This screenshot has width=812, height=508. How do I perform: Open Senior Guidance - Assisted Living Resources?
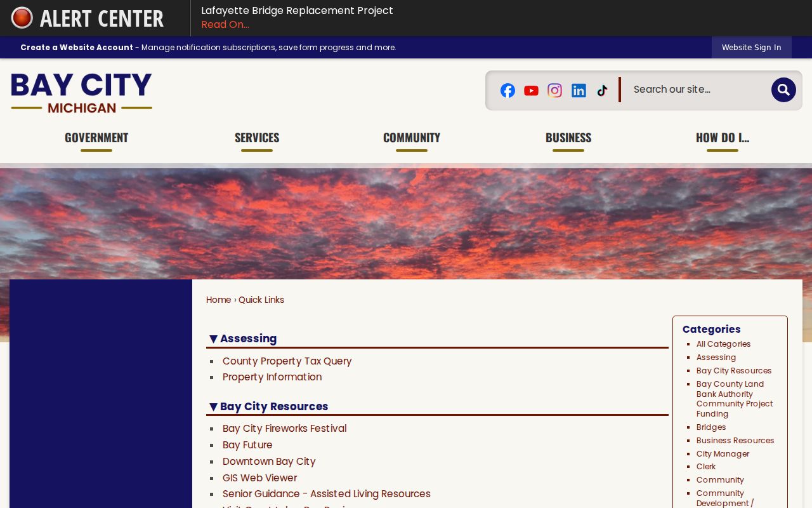pyautogui.click(x=327, y=494)
